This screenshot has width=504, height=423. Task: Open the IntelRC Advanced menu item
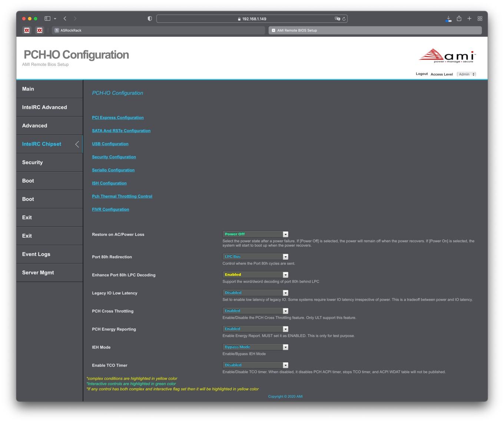pyautogui.click(x=49, y=108)
